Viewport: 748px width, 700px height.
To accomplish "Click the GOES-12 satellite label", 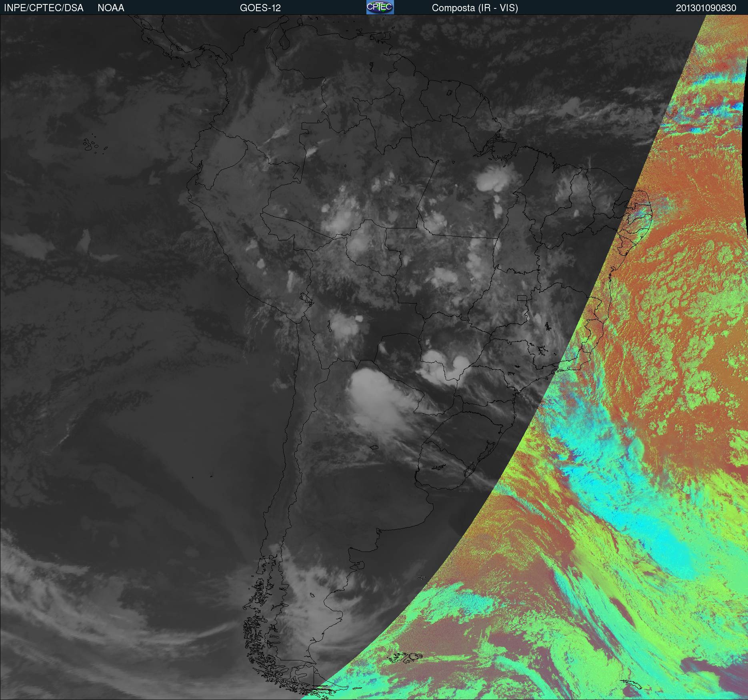I will 260,8.
